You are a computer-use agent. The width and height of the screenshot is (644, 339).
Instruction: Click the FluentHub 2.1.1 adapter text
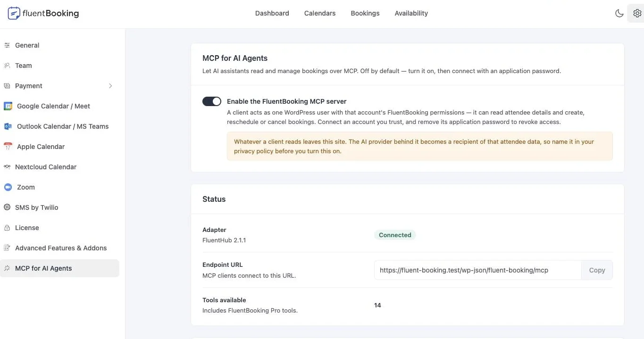pyautogui.click(x=224, y=240)
